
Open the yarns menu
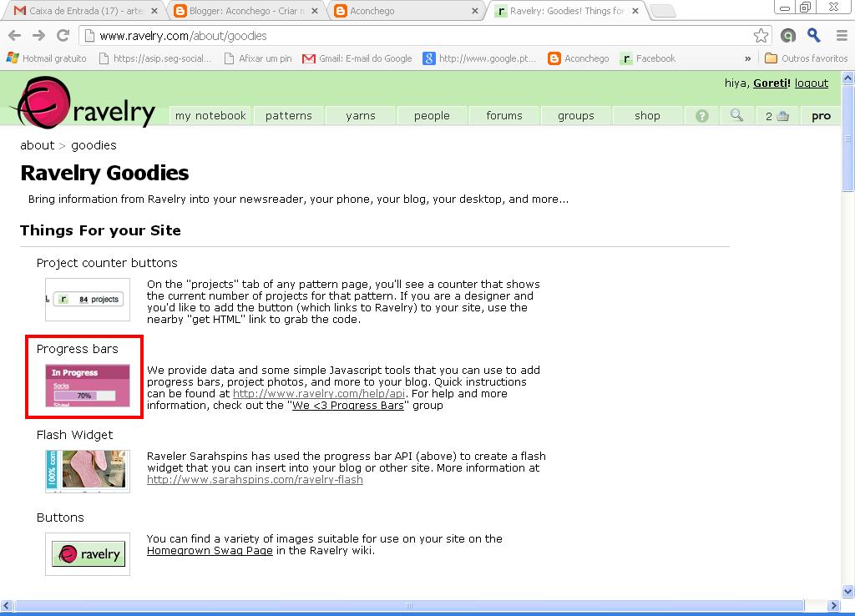pos(361,115)
